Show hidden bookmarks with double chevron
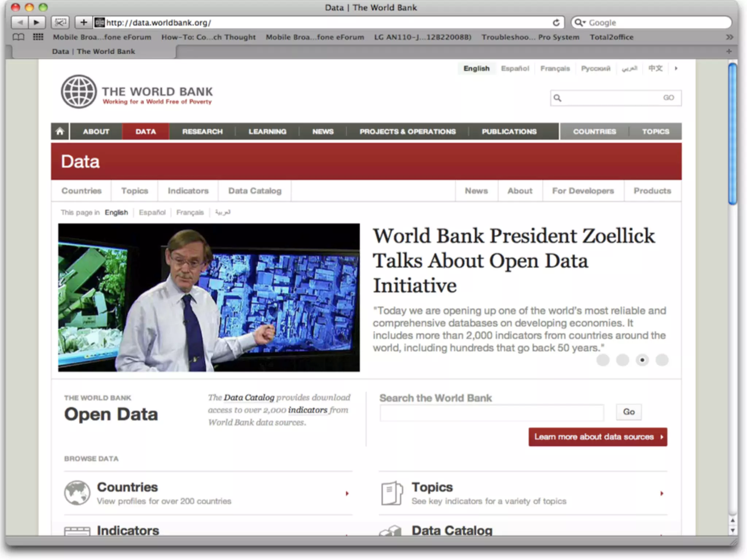747x560 pixels. 729,37
